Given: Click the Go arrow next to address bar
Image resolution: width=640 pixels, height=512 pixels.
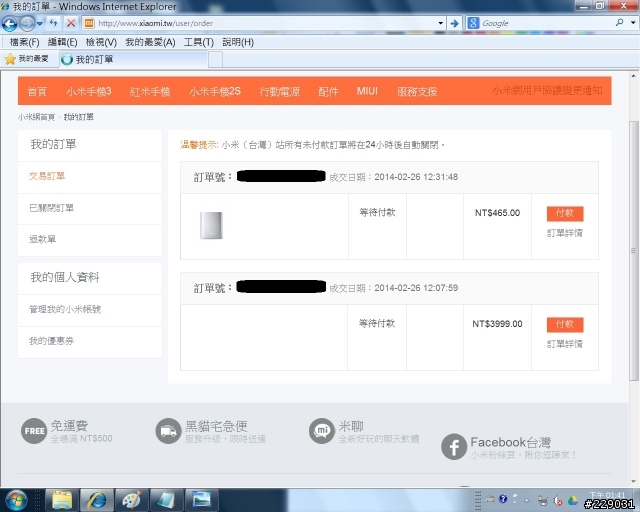Looking at the screenshot, I should click(x=454, y=23).
